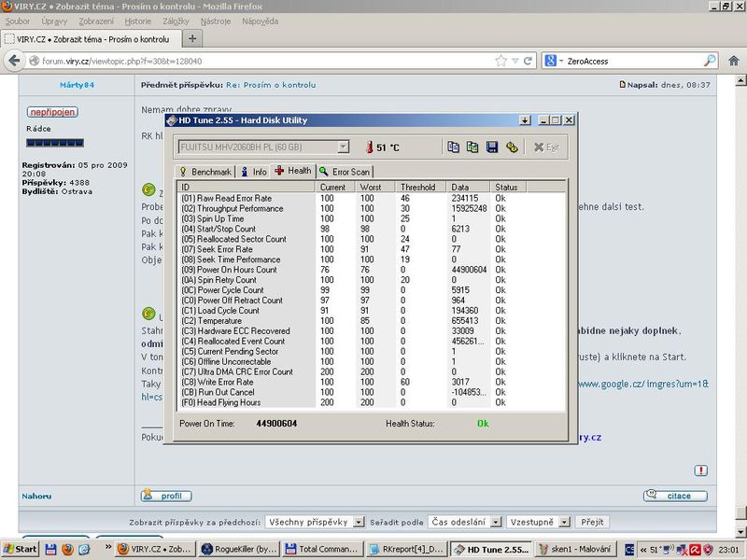This screenshot has height=560, width=747.
Task: Open Vzestupně order dropdown
Action: point(539,522)
